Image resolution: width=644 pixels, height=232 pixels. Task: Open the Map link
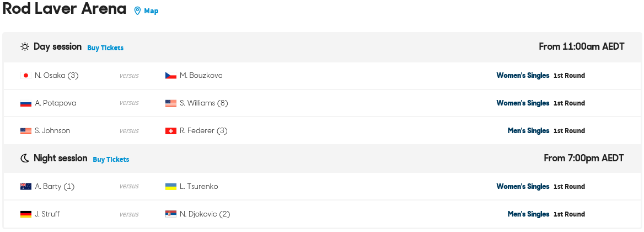point(151,11)
